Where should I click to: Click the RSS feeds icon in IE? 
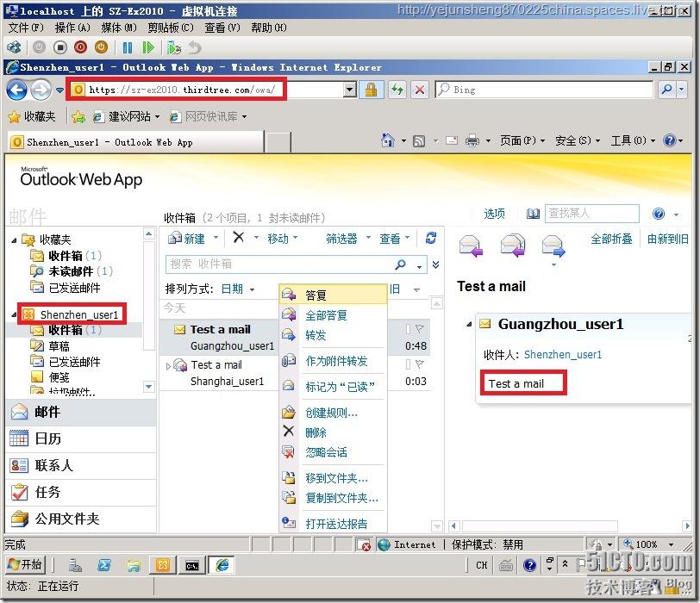(x=419, y=141)
